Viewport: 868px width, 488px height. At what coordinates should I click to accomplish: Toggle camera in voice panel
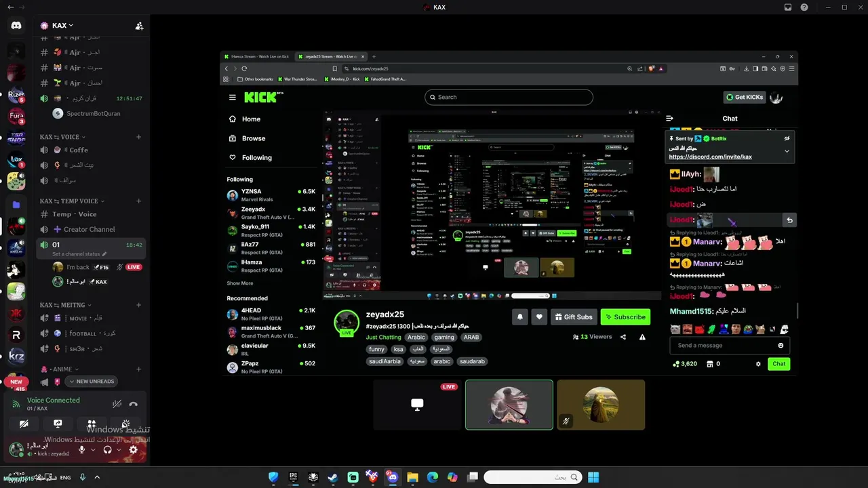coord(24,424)
